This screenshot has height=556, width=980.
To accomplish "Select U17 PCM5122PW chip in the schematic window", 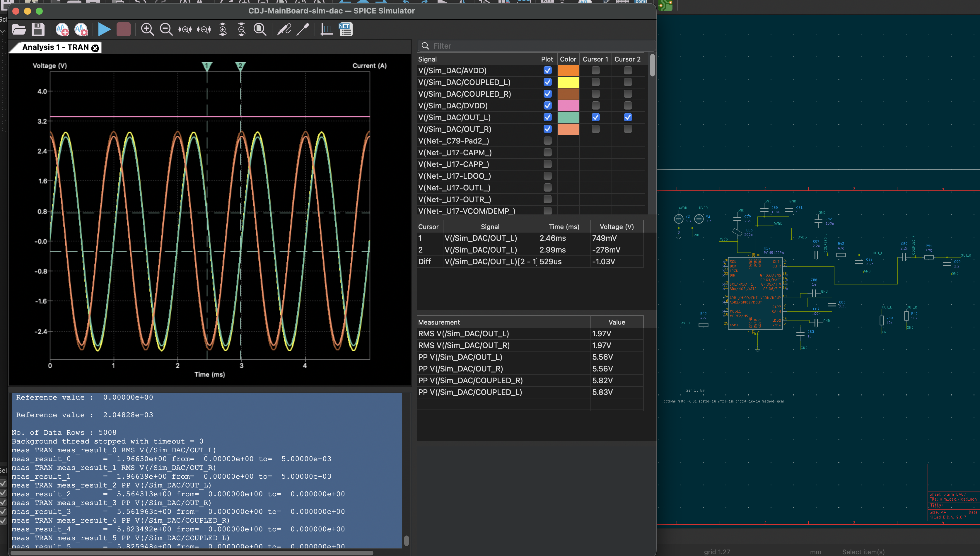I will pos(755,293).
